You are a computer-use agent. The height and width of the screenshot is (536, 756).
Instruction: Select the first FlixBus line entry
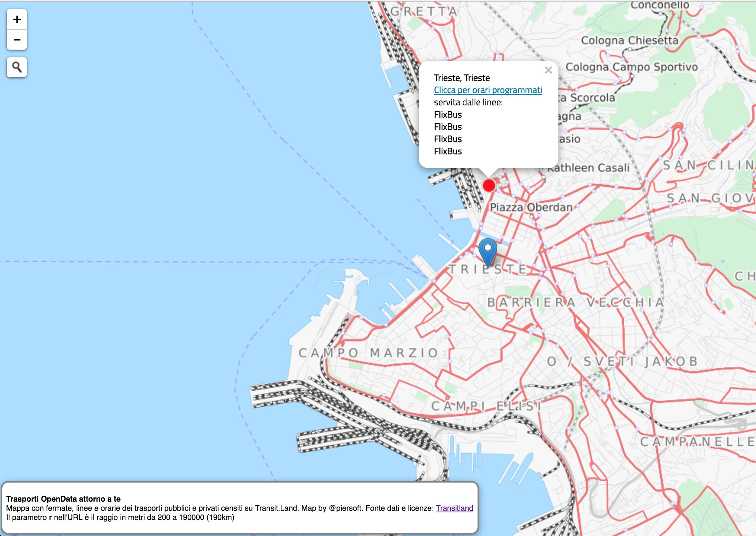(448, 115)
